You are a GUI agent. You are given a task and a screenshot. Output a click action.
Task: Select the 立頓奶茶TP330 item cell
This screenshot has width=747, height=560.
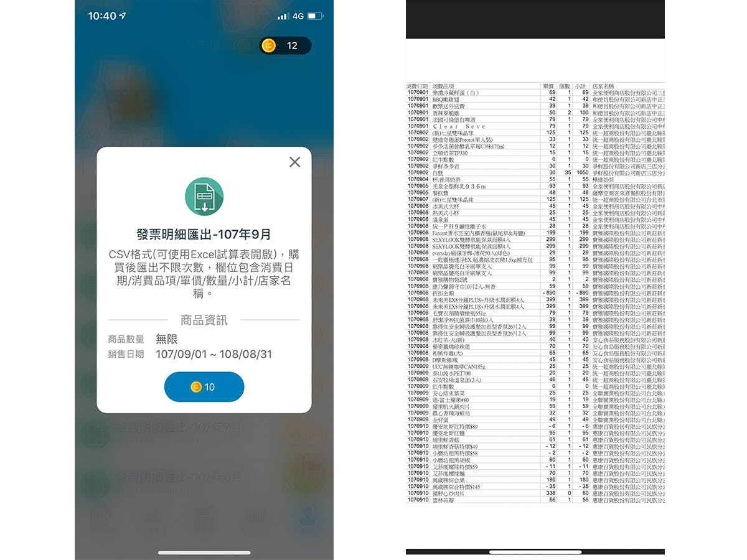(x=450, y=152)
